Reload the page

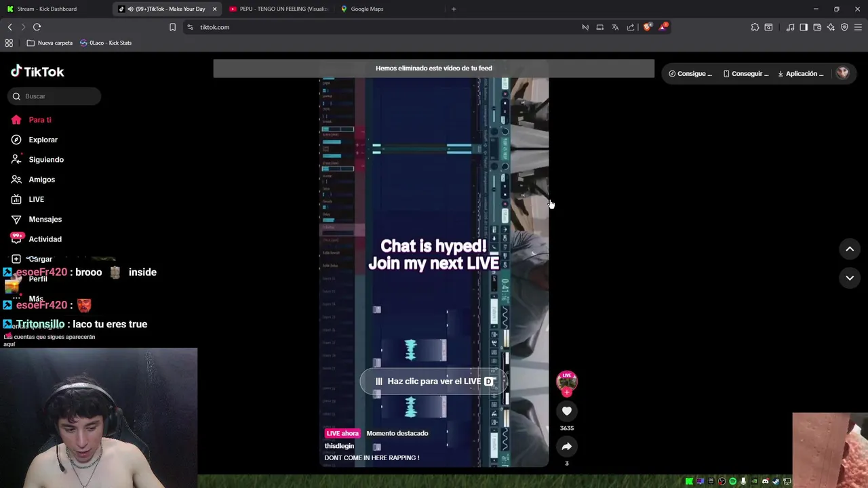(x=37, y=27)
